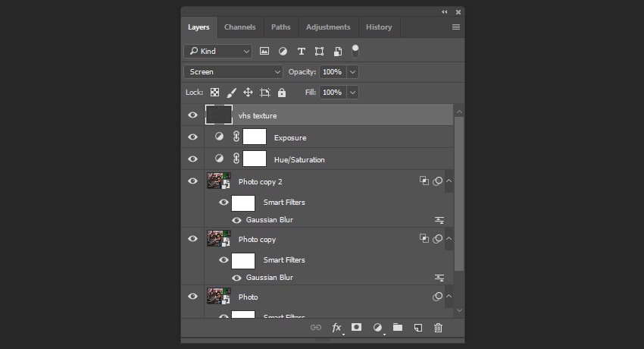Image resolution: width=644 pixels, height=349 pixels.
Task: Select the Photo copy 2 layer thumbnail
Action: click(x=218, y=181)
